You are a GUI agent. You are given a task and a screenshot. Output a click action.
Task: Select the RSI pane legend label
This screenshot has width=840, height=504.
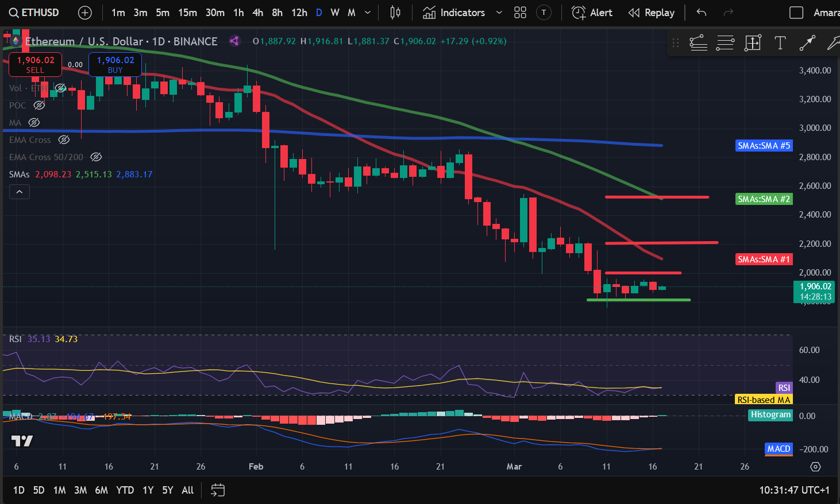(16, 339)
